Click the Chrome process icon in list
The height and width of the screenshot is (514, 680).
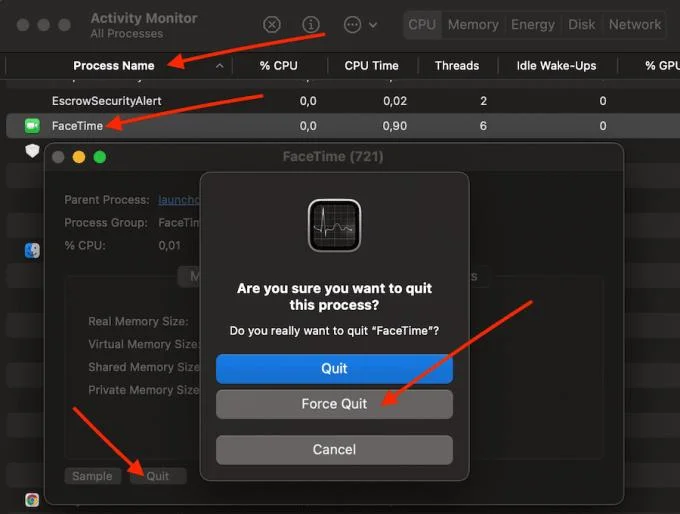point(32,500)
